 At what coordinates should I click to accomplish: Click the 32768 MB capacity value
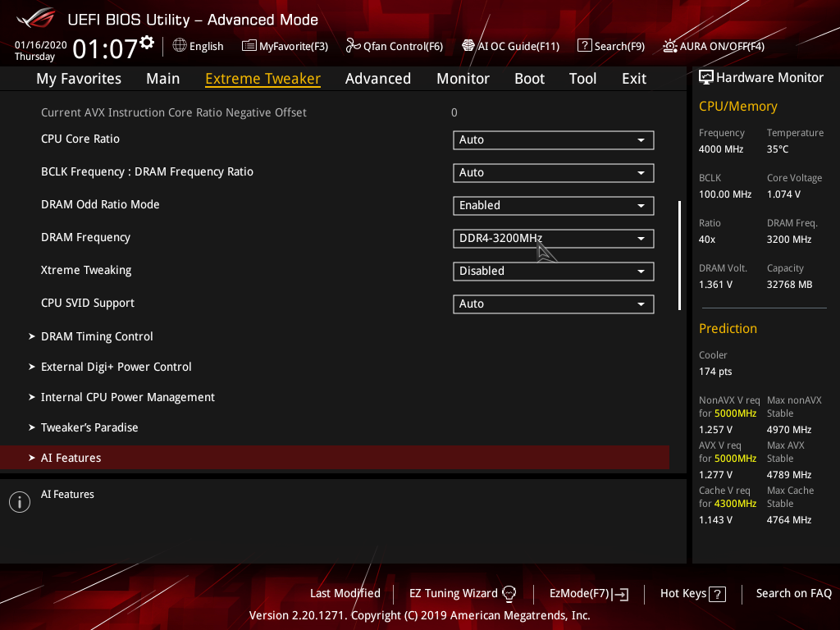pyautogui.click(x=789, y=285)
